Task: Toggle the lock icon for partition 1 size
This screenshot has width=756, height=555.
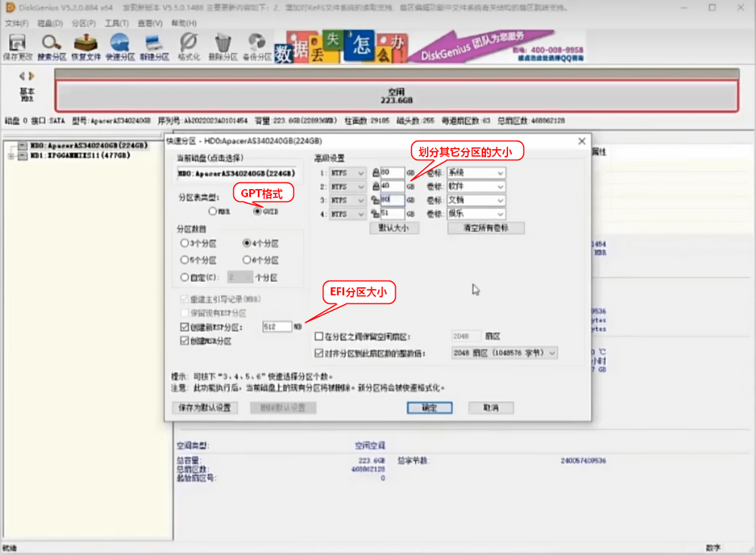Action: click(375, 173)
